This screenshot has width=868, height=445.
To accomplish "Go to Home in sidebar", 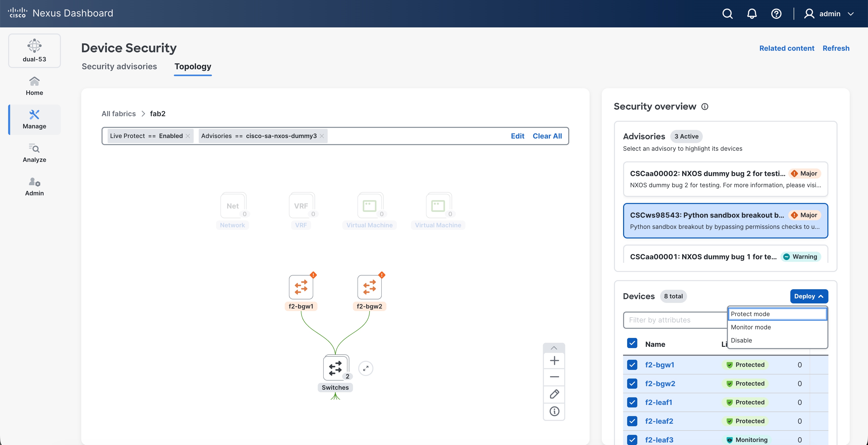I will pos(34,86).
